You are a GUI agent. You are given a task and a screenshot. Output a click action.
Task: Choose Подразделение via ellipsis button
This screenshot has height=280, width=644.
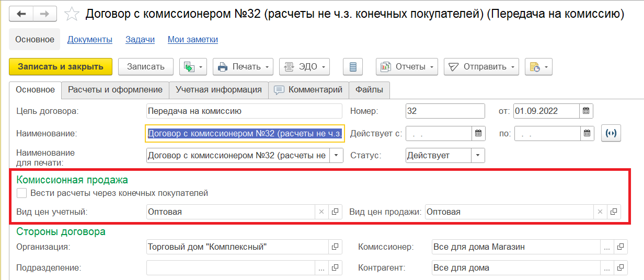(321, 268)
